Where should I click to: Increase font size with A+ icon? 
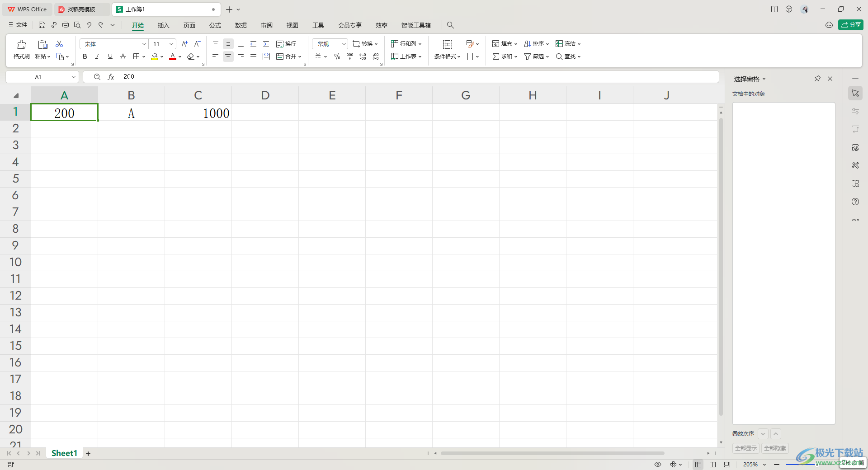pos(184,44)
